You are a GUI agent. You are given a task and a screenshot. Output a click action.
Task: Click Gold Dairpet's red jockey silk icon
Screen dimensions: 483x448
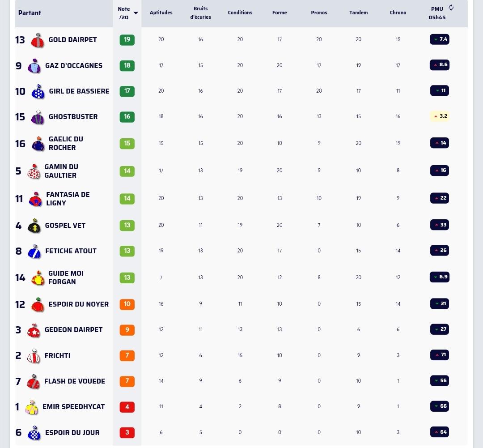pos(38,40)
